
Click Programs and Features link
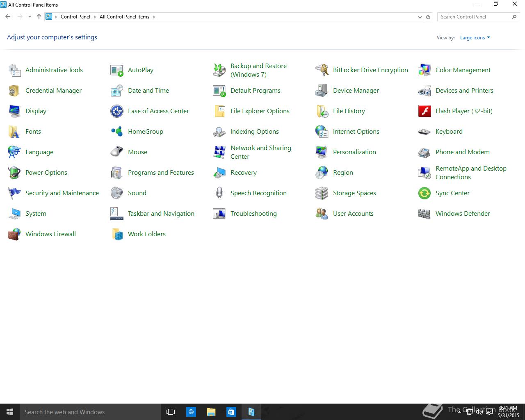161,173
